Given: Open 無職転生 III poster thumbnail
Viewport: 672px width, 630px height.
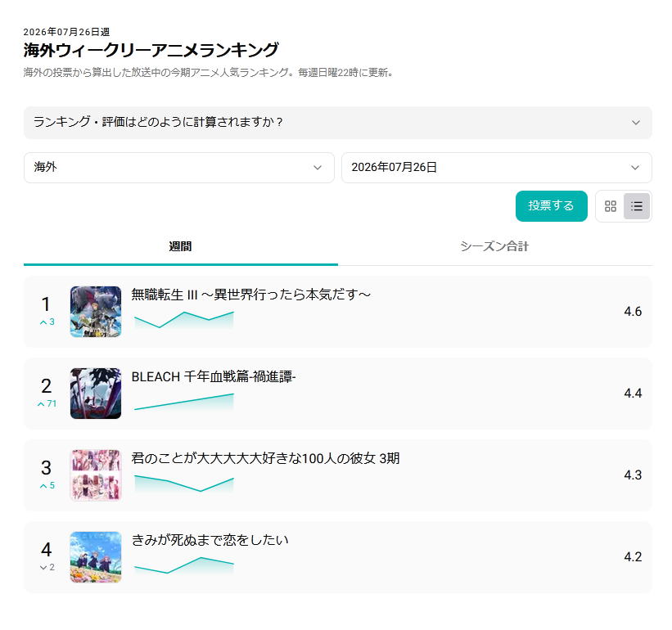Looking at the screenshot, I should pyautogui.click(x=96, y=312).
